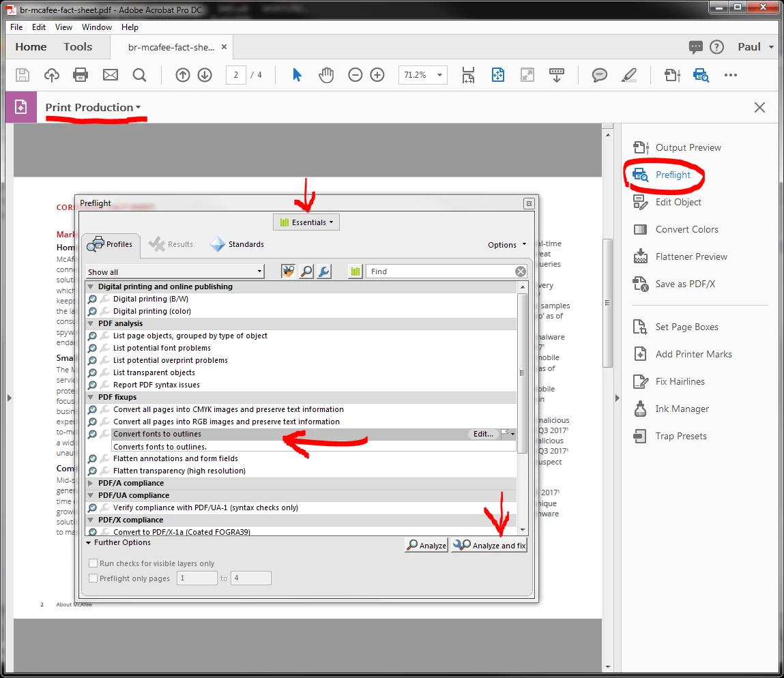Click Output Preview icon in top toolbar
The width and height of the screenshot is (784, 678).
coord(672,75)
